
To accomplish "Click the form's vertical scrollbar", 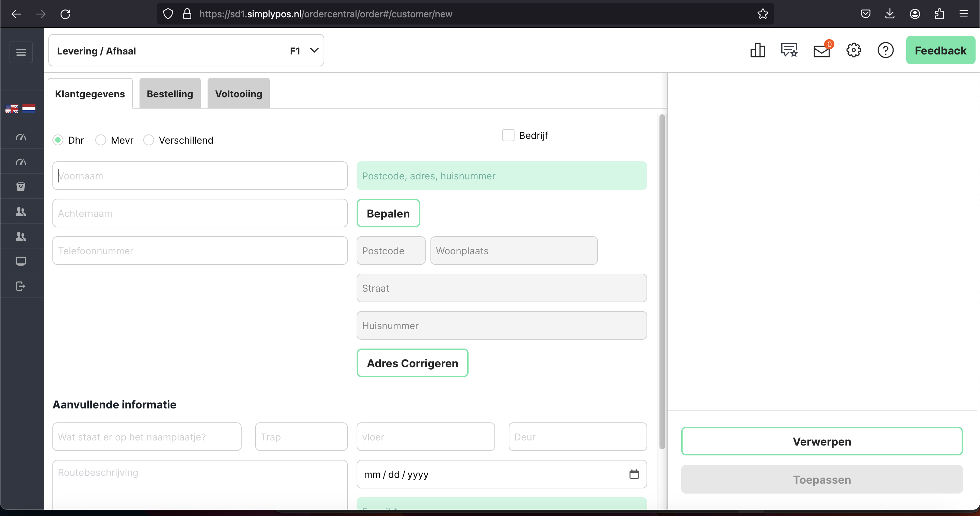I will coord(662,281).
